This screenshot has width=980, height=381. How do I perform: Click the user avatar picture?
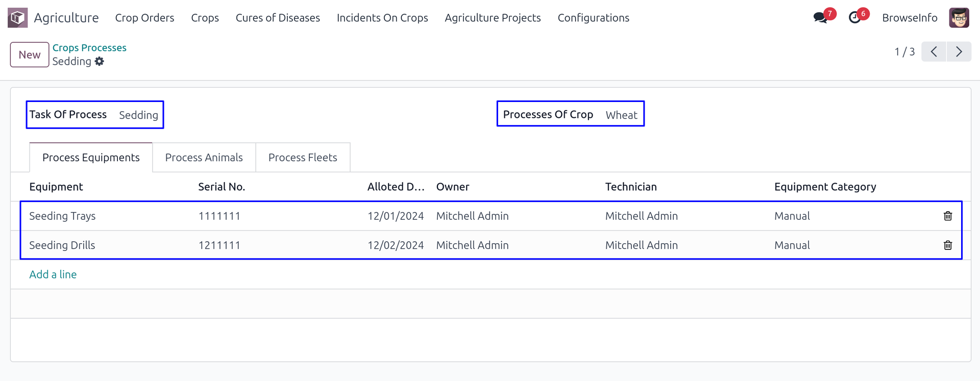click(x=959, y=18)
